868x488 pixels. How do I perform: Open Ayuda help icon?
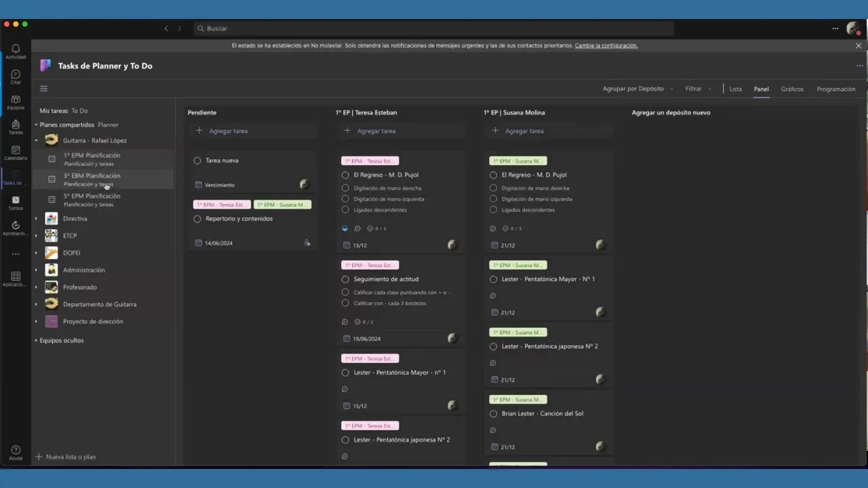click(16, 450)
